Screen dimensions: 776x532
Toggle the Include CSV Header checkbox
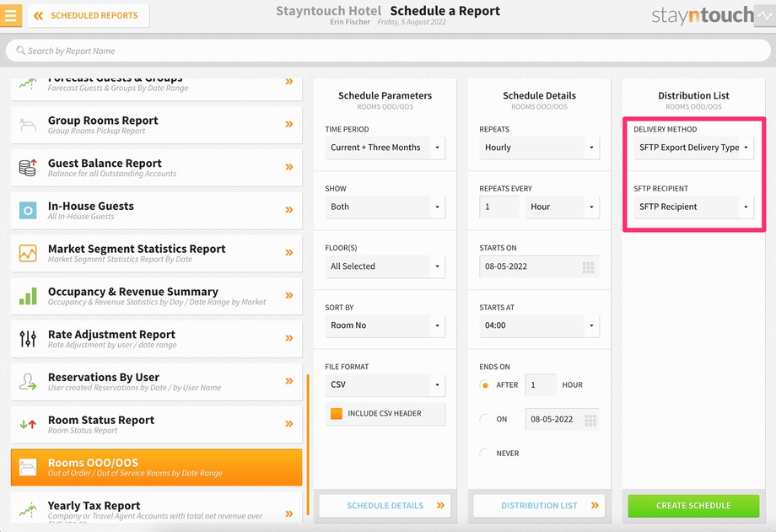tap(337, 414)
